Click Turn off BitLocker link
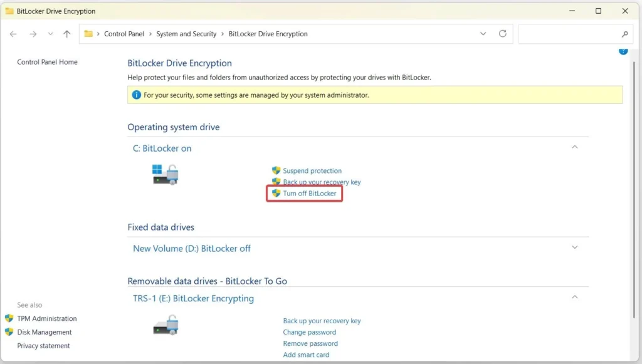 [x=309, y=194]
